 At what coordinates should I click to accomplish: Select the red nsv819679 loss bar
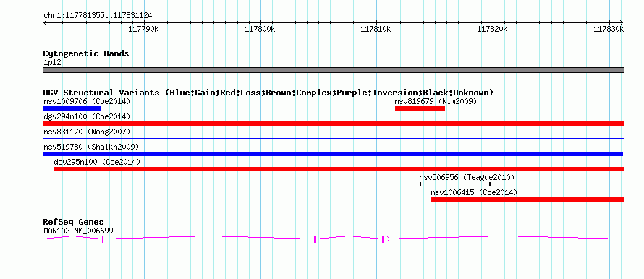point(420,108)
